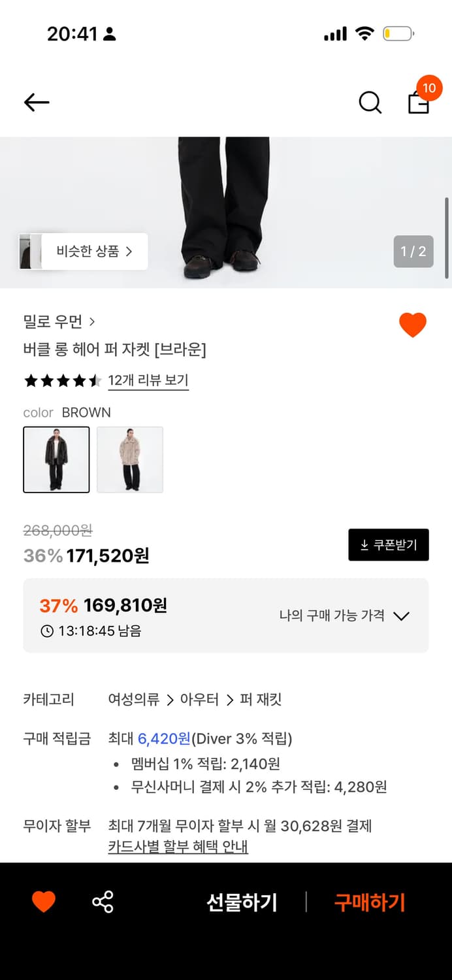The width and height of the screenshot is (452, 980).
Task: Toggle the wishlist heart next to the product title
Action: (413, 324)
